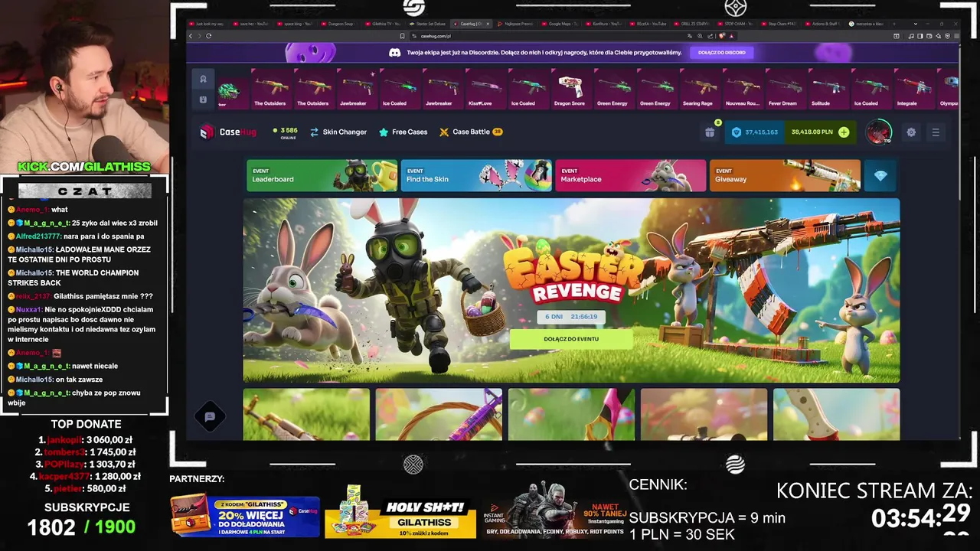Select lower live drop feed filter icon
Viewport: 980px width, 551px height.
click(x=203, y=99)
